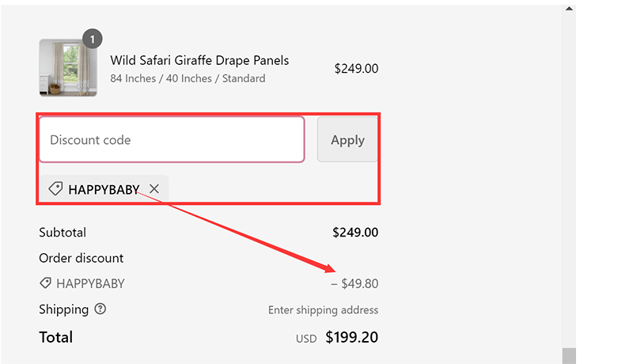Click the shipping help question mark icon

tap(100, 309)
